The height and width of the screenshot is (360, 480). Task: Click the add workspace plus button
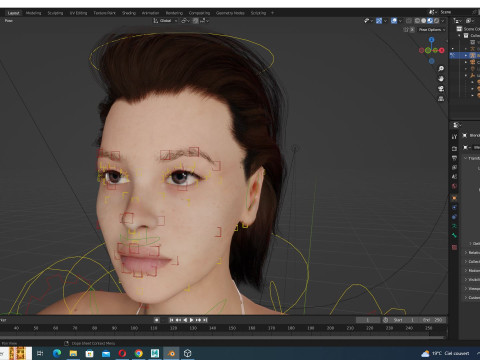coord(272,13)
